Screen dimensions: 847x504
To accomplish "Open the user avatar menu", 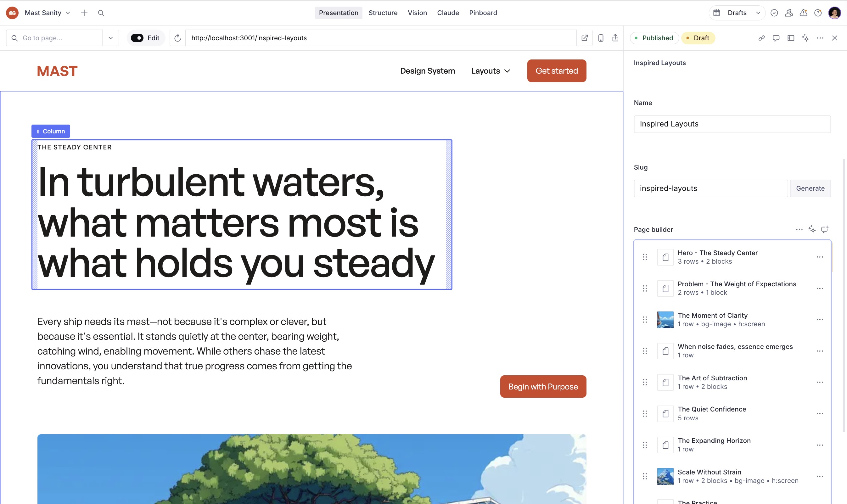I will [835, 13].
